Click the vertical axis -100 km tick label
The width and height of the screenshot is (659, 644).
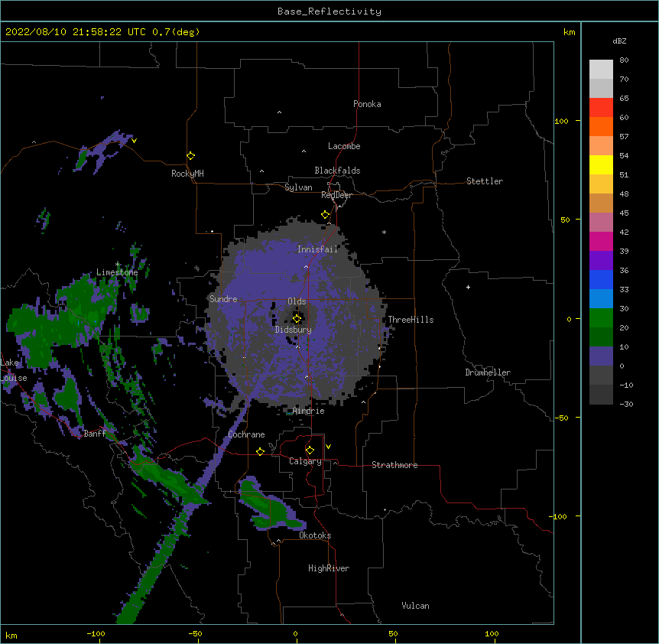point(559,516)
